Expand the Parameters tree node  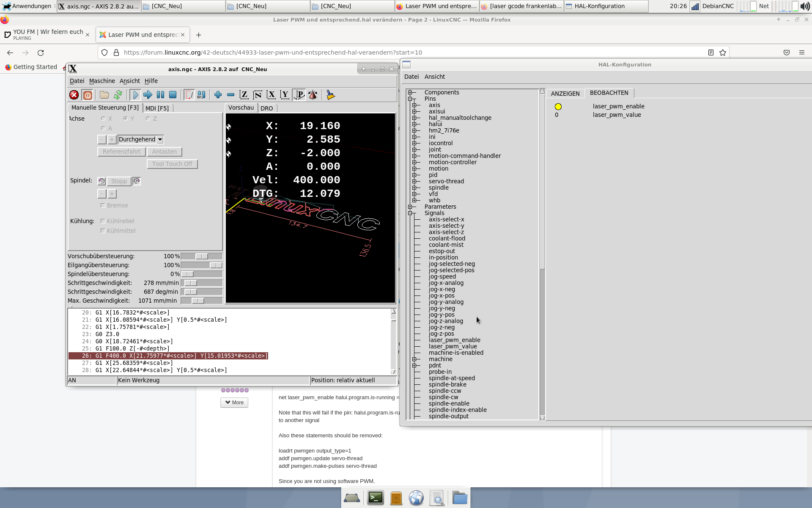(410, 207)
